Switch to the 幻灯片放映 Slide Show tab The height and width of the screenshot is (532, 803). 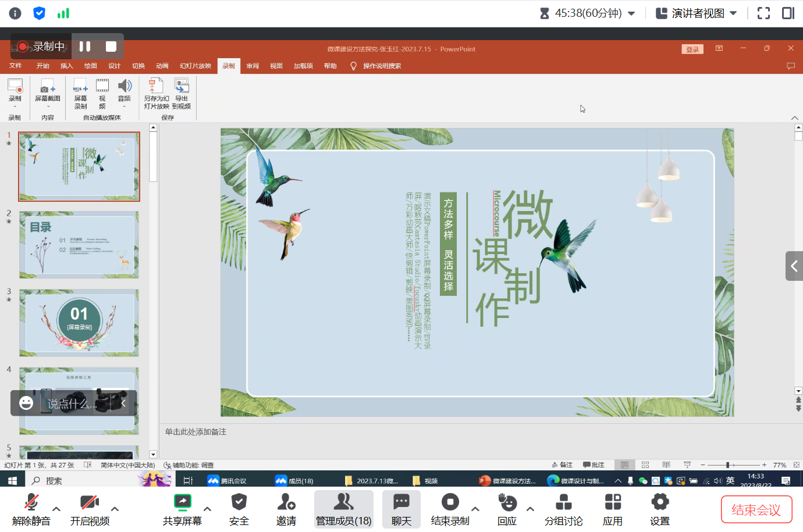click(x=196, y=66)
